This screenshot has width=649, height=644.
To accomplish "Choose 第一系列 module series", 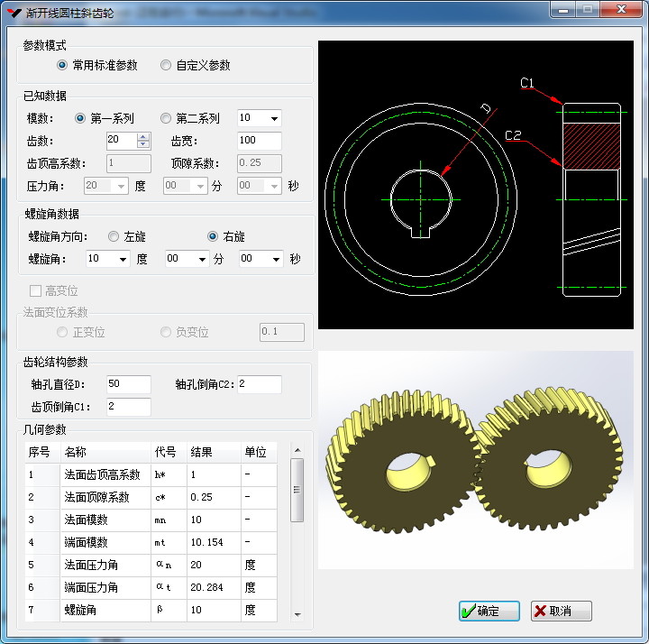I will [105, 118].
